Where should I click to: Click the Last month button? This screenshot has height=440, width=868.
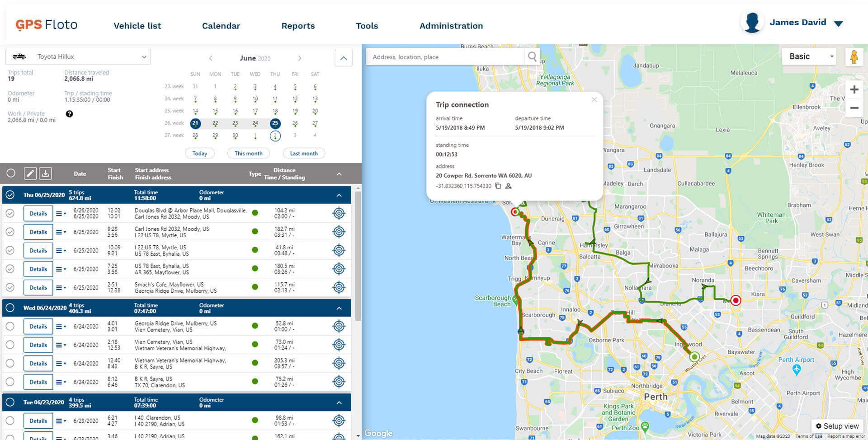click(x=303, y=154)
